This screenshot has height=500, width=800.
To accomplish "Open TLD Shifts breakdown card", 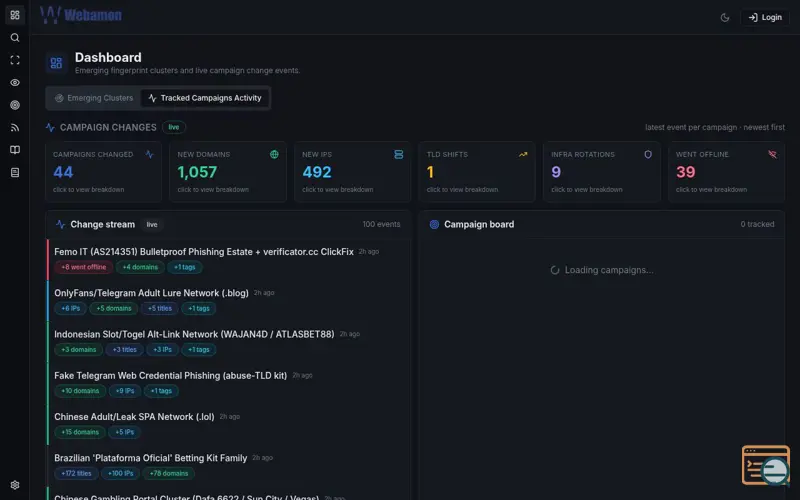I will point(477,172).
